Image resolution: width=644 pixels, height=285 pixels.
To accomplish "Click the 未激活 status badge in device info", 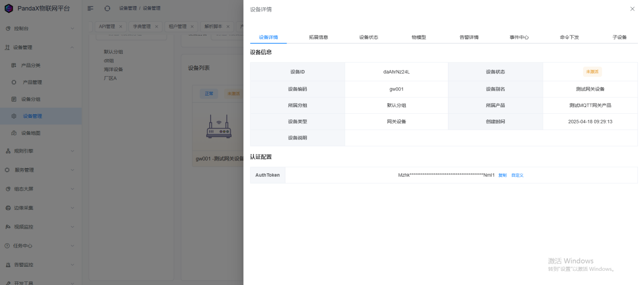I will pos(592,72).
